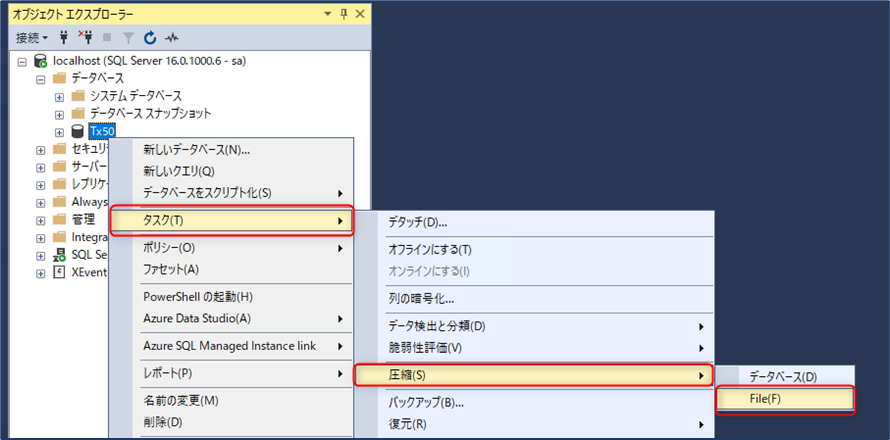Expand the XEvent Profiler node
The height and width of the screenshot is (440, 890).
click(40, 273)
